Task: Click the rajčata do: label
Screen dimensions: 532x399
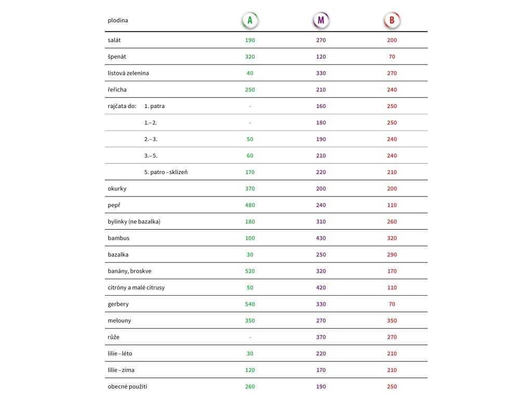Action: point(122,106)
